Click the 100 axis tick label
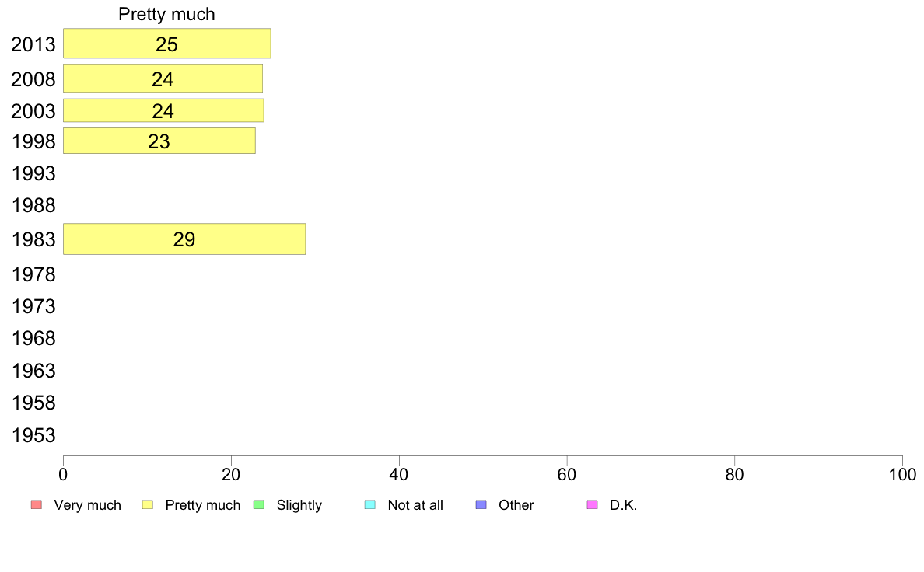 (x=902, y=475)
